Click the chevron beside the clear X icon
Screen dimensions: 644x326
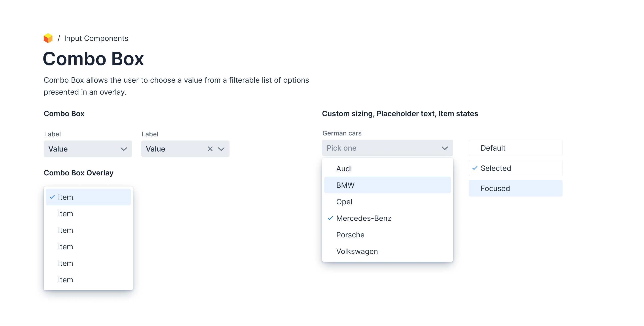click(221, 149)
